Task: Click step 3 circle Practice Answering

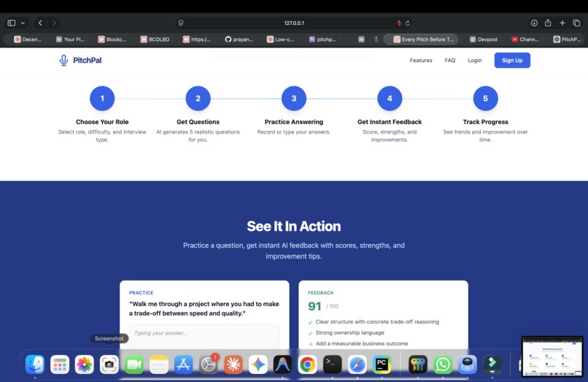Action: (x=294, y=99)
